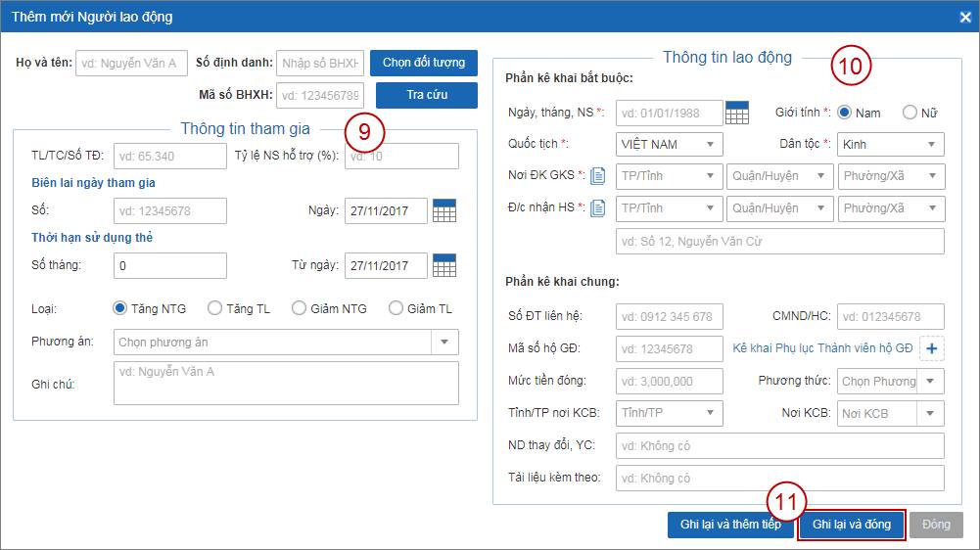Click plus icon for Phụ lục Thành viên hộ GĐ
The height and width of the screenshot is (550, 980).
931,348
